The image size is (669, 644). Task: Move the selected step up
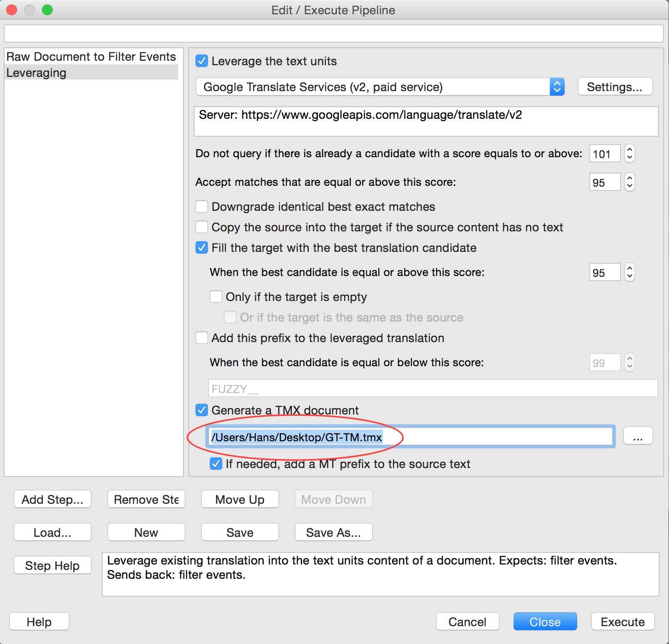pyautogui.click(x=240, y=499)
